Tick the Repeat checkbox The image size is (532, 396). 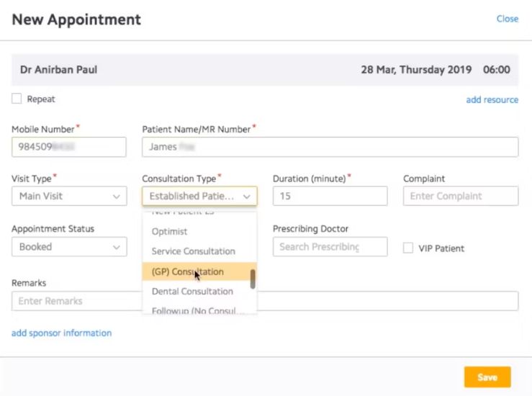point(17,99)
